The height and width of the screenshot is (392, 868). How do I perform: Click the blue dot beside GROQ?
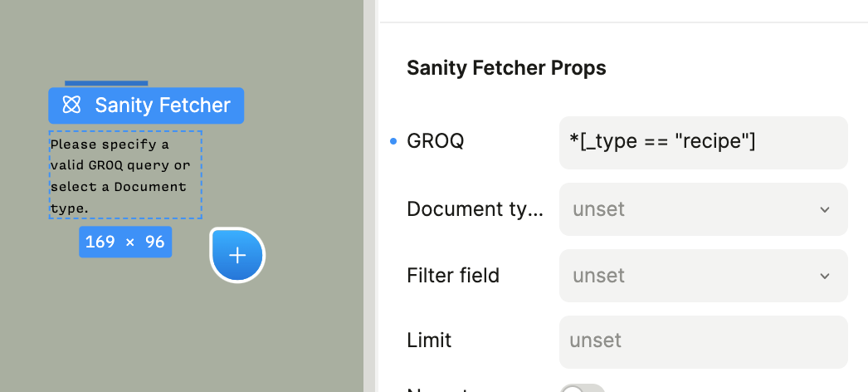(393, 142)
